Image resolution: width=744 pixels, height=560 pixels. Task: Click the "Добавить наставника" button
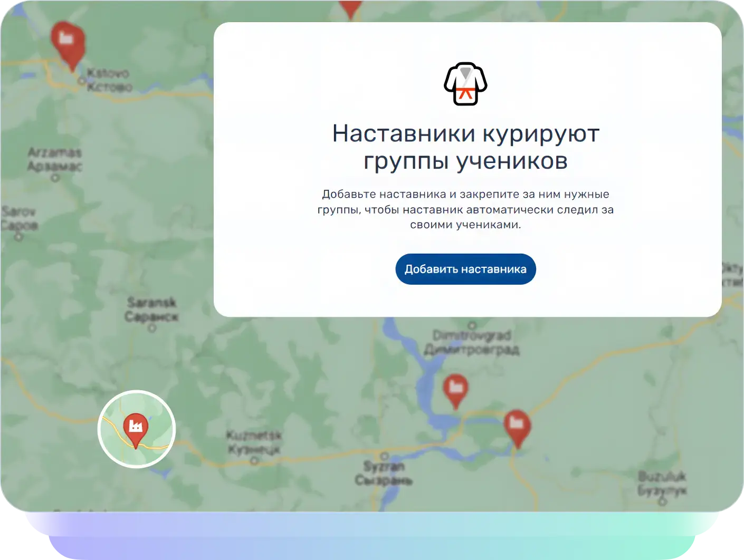pos(465,269)
